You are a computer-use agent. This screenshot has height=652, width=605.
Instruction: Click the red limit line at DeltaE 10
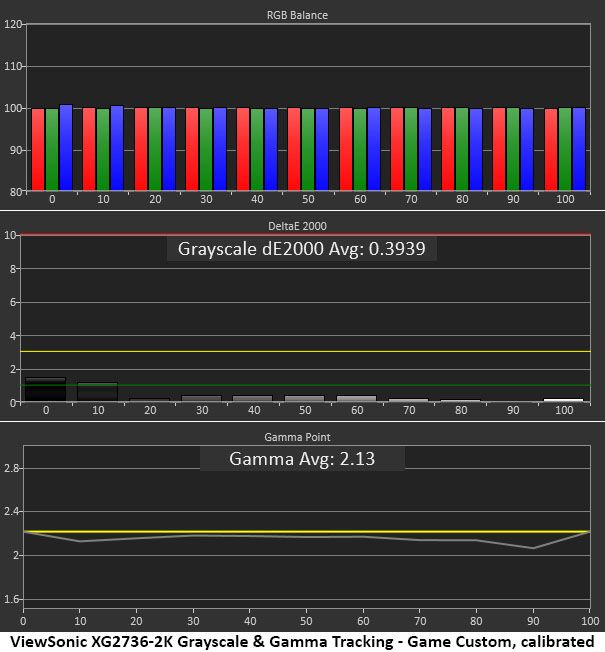pyautogui.click(x=306, y=235)
